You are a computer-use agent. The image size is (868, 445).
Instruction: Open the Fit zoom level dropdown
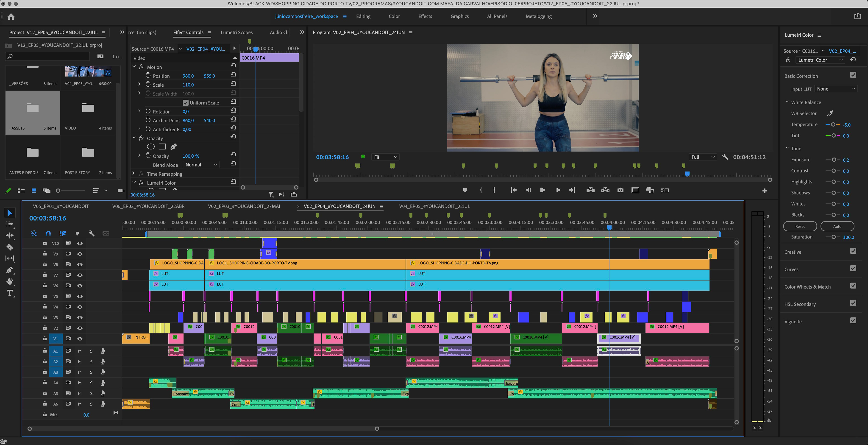pyautogui.click(x=385, y=157)
